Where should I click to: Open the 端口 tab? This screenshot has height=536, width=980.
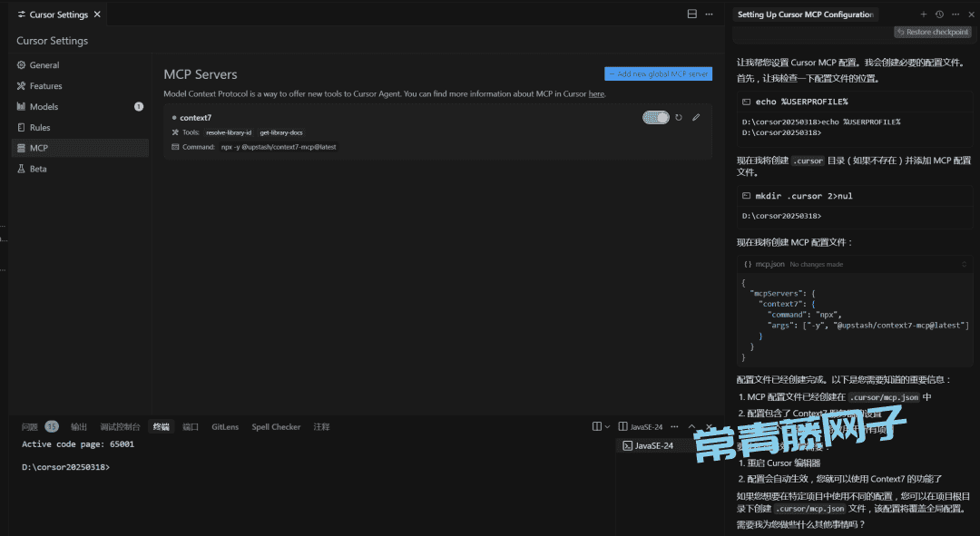click(191, 426)
